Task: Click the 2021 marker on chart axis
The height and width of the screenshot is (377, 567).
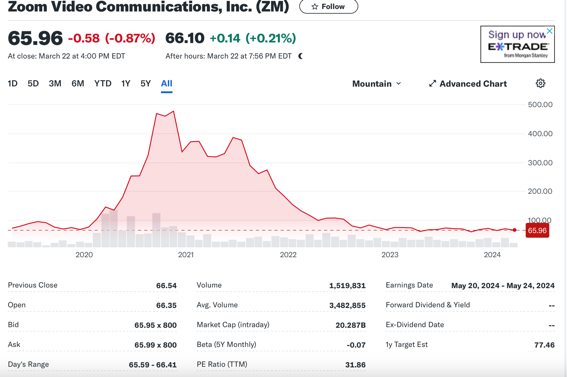Action: pyautogui.click(x=186, y=255)
